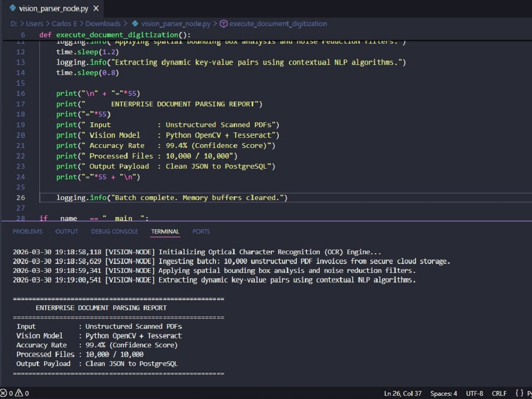Click the function symbol icon in breadcrumbs

click(223, 24)
